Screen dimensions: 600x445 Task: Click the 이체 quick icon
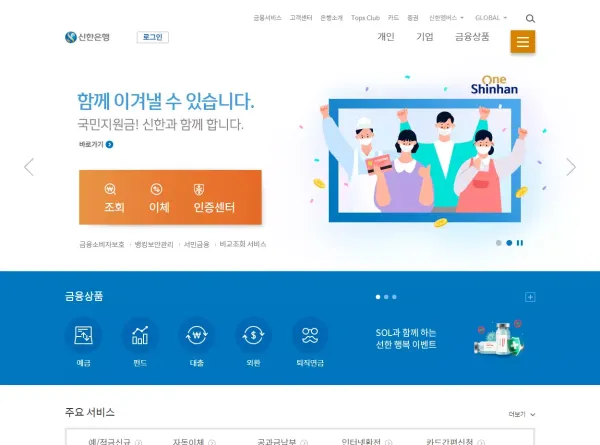(x=159, y=198)
